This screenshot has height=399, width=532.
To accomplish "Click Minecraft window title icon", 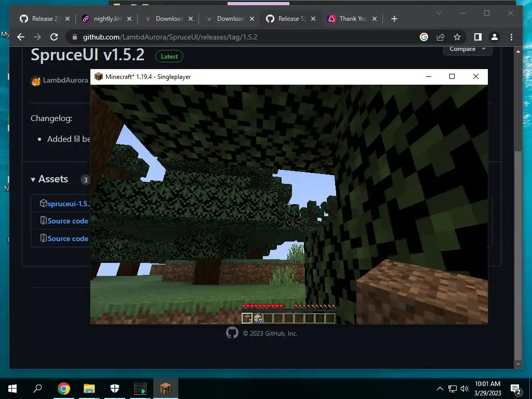I will [x=98, y=76].
